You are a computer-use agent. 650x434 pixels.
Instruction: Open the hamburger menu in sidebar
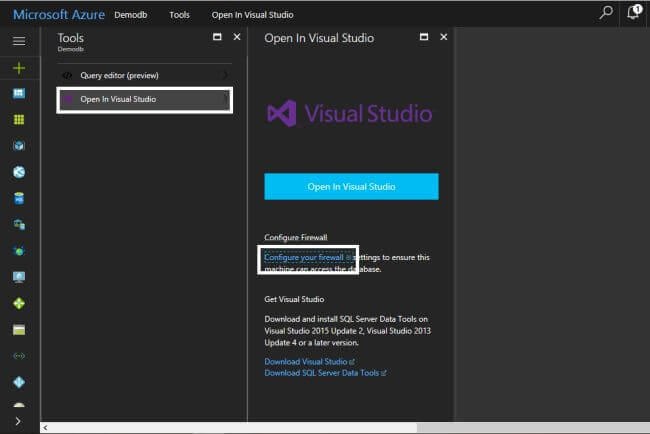pyautogui.click(x=19, y=41)
